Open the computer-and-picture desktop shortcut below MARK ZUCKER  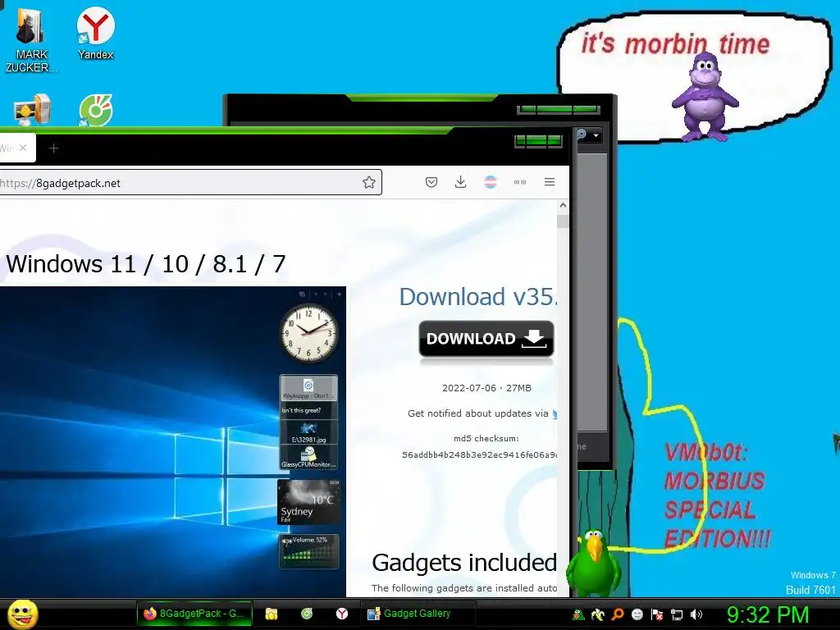(32, 109)
